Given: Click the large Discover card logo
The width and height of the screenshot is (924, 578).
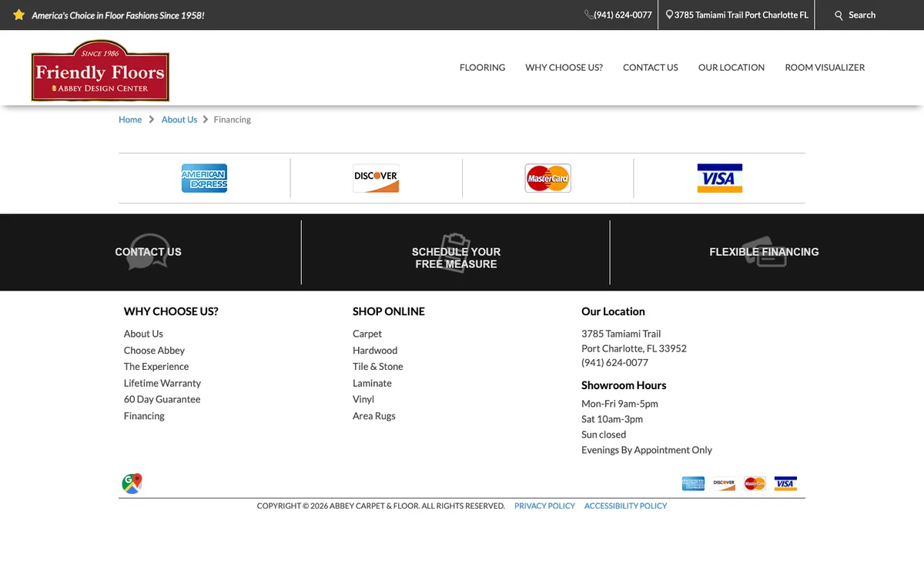Looking at the screenshot, I should point(376,178).
